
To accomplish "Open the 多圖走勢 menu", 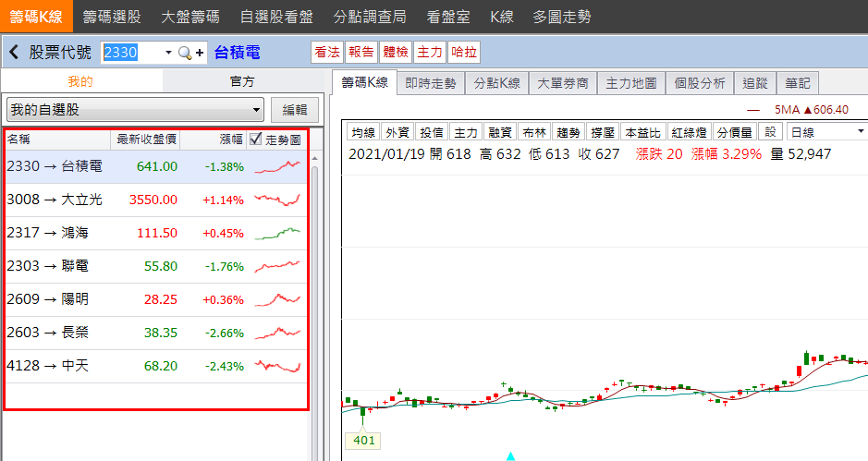I will (x=562, y=17).
